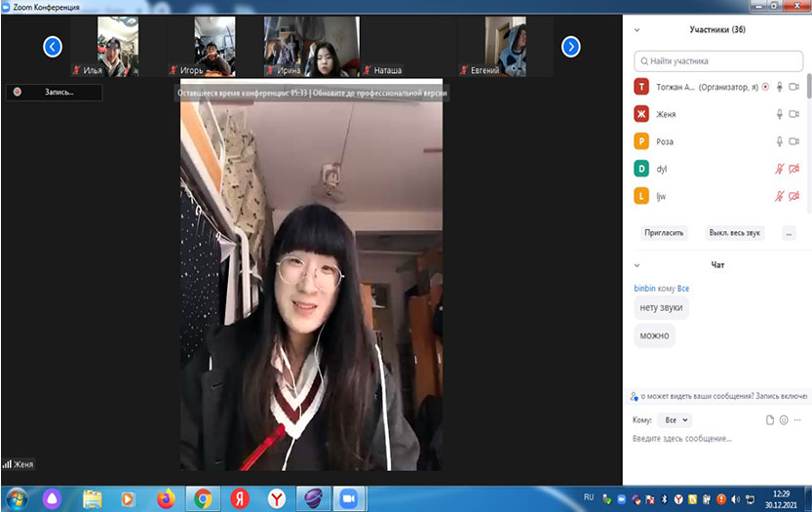Click the Найти участника search field
The width and height of the screenshot is (812, 512).
[717, 60]
